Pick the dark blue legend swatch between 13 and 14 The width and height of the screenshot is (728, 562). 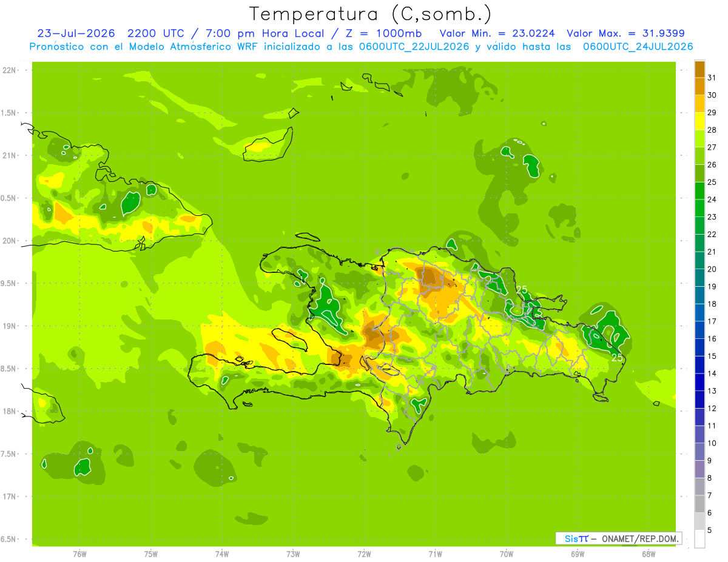point(699,382)
